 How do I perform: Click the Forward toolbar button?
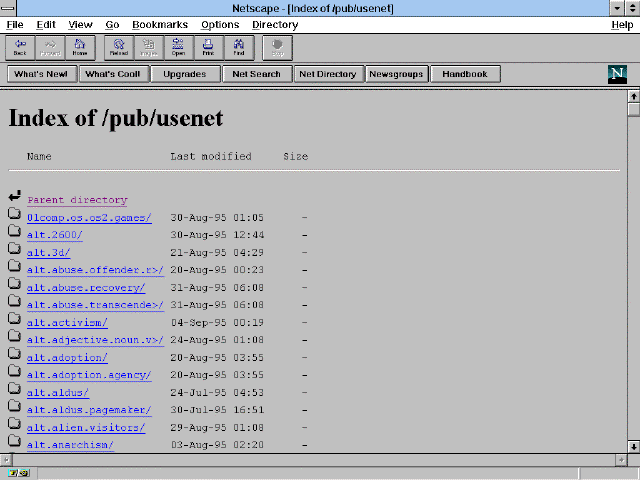pyautogui.click(x=50, y=48)
